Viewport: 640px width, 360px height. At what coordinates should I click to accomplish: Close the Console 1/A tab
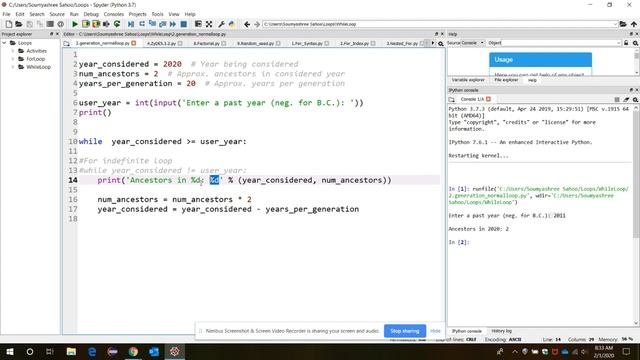pyautogui.click(x=488, y=99)
